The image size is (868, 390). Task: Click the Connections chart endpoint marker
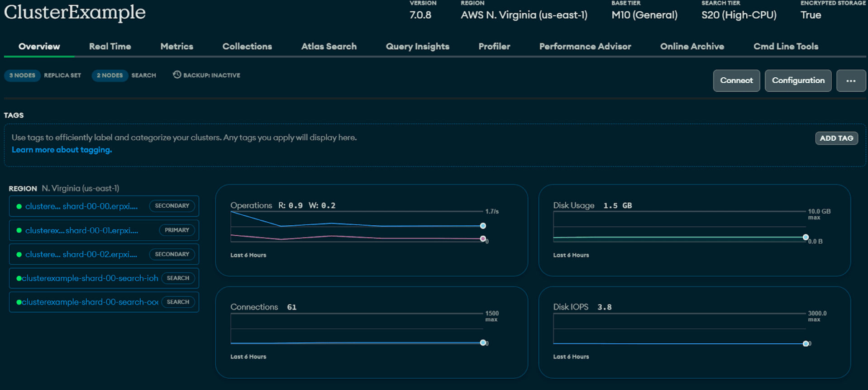pyautogui.click(x=483, y=342)
